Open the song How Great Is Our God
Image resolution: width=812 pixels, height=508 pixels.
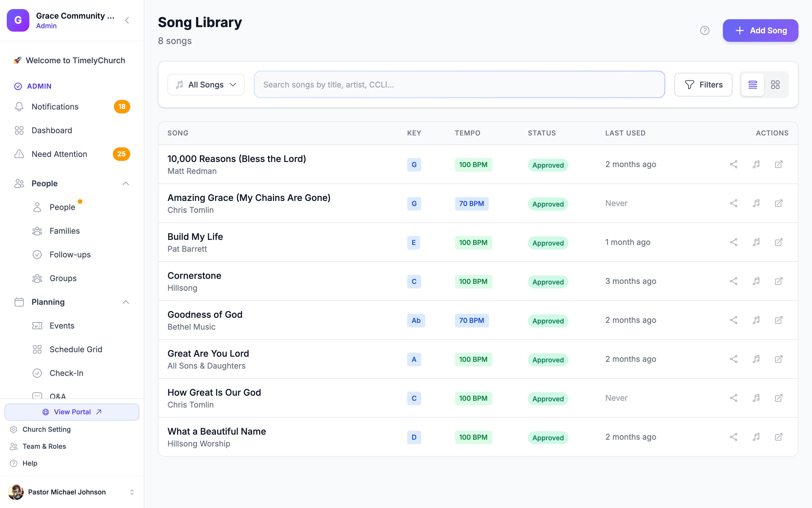tap(214, 392)
